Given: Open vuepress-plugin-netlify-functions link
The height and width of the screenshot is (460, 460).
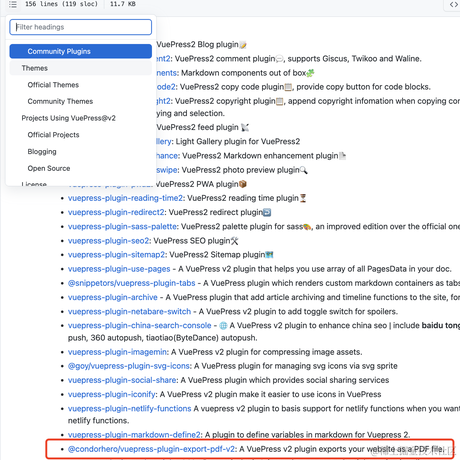Looking at the screenshot, I should coord(129,409).
